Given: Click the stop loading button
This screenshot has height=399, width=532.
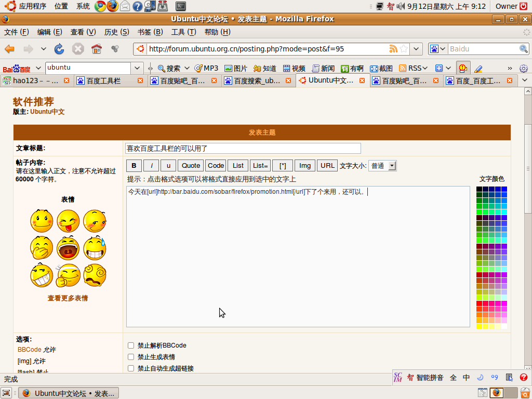Looking at the screenshot, I should (78, 49).
